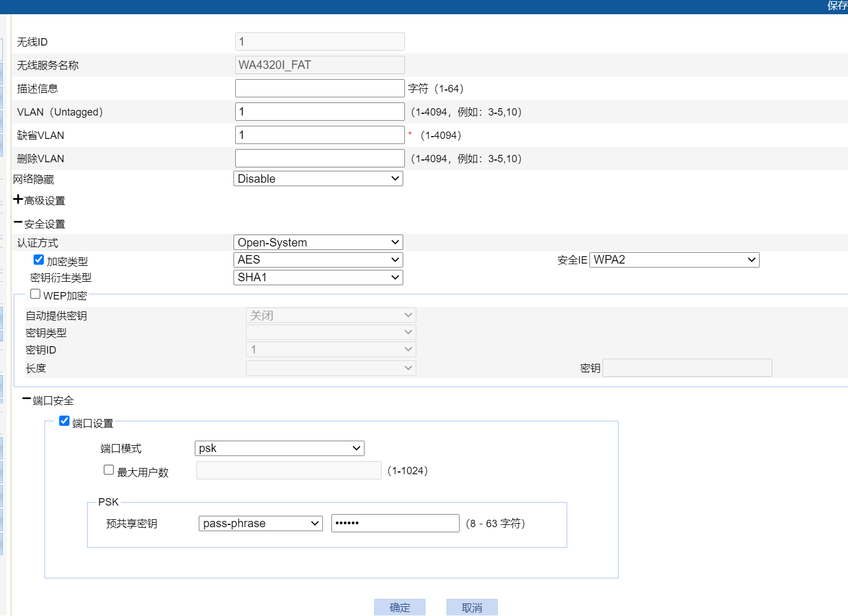Image resolution: width=848 pixels, height=616 pixels.
Task: Click the VLAN (Untagged) input field
Action: pos(320,112)
